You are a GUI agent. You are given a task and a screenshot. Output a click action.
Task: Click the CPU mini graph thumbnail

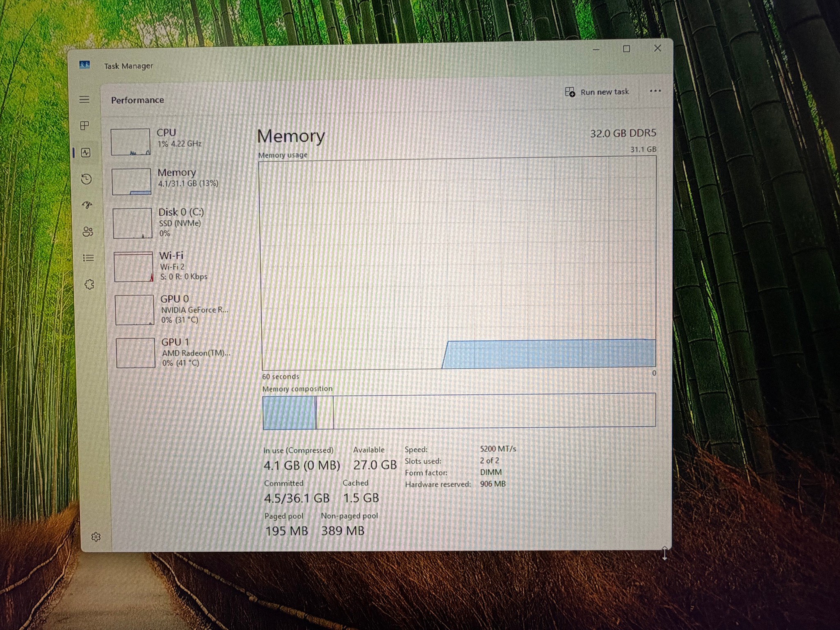click(x=130, y=142)
